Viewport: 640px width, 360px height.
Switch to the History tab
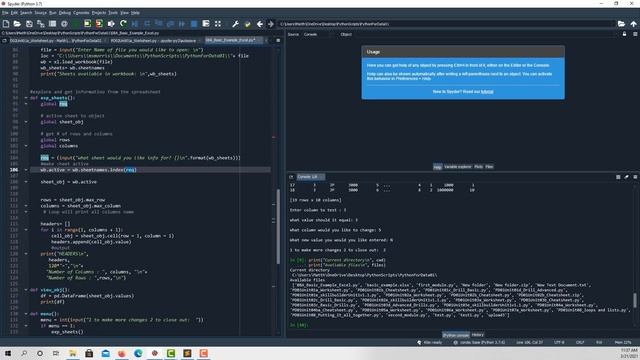(x=478, y=335)
